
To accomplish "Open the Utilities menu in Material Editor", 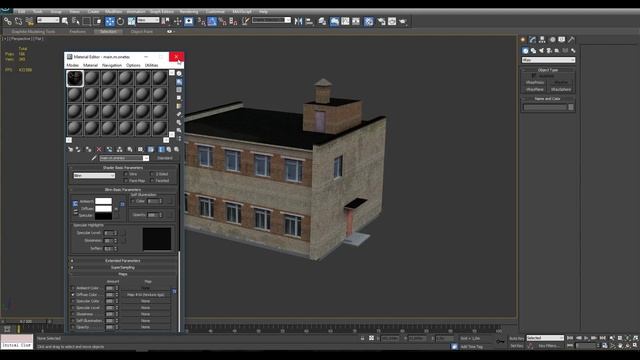I will coord(151,65).
